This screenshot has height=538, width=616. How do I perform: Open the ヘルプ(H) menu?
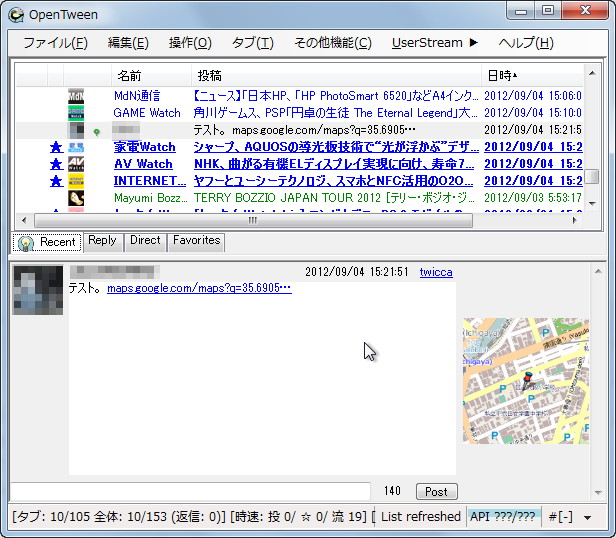526,42
